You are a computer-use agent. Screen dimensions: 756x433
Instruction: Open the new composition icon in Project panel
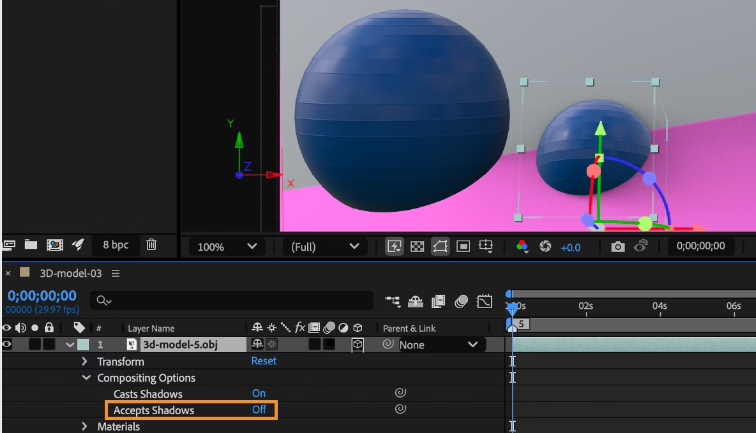[55, 244]
